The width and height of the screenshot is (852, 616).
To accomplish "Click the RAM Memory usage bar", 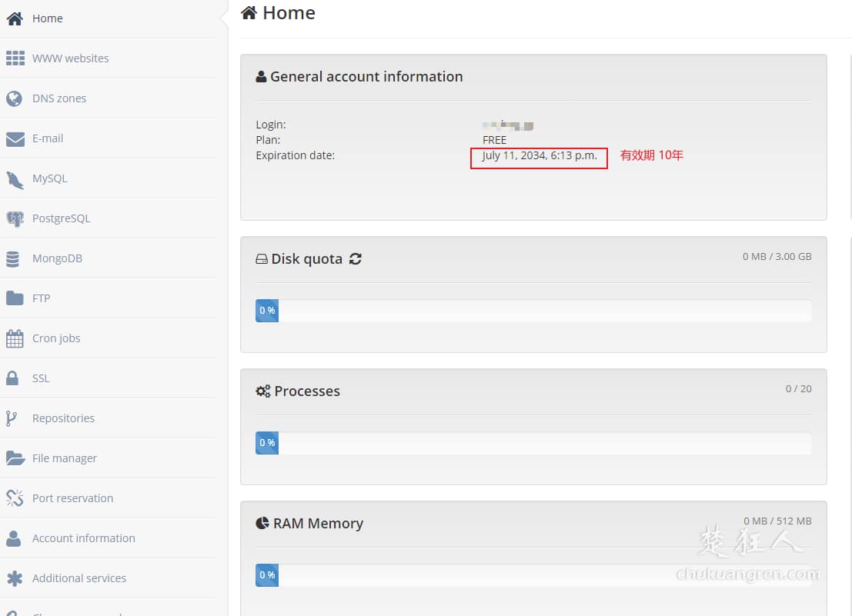I will [266, 574].
